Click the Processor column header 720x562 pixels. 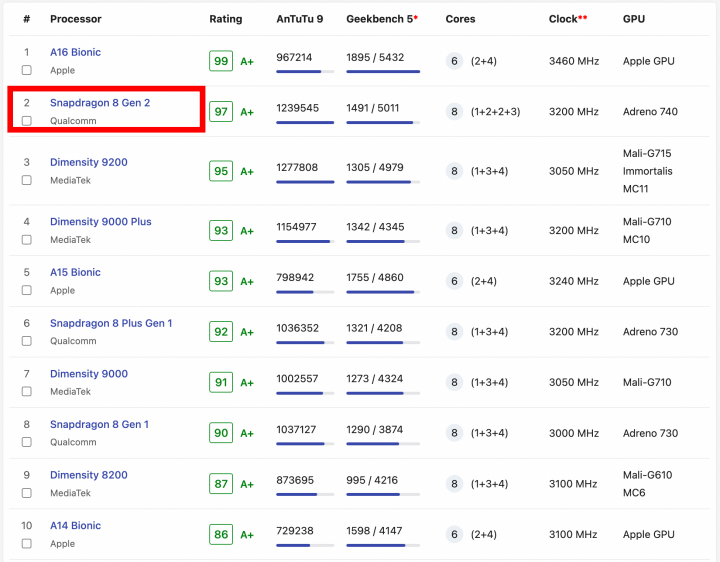click(76, 19)
